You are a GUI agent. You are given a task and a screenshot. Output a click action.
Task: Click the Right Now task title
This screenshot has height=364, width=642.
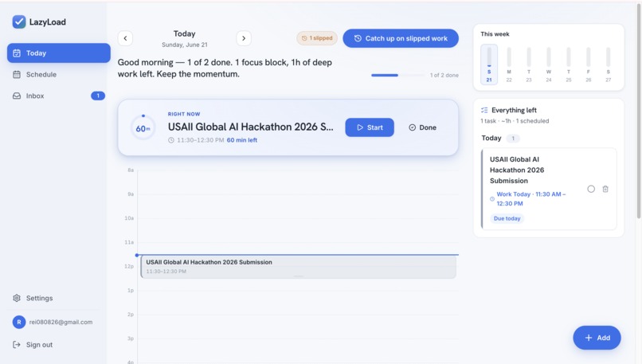251,127
